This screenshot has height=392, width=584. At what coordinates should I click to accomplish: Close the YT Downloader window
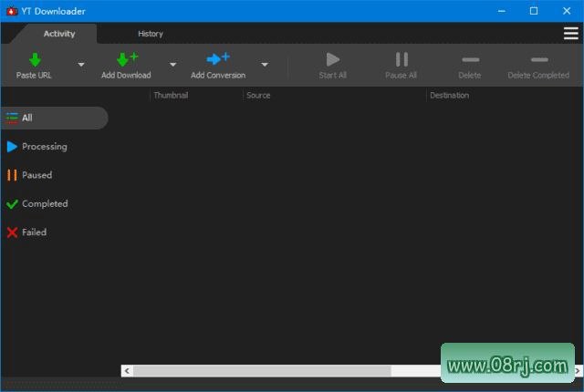point(567,11)
